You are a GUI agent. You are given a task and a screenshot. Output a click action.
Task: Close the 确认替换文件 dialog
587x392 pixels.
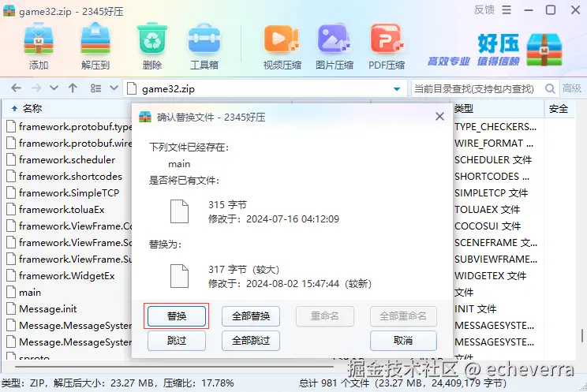click(x=440, y=117)
